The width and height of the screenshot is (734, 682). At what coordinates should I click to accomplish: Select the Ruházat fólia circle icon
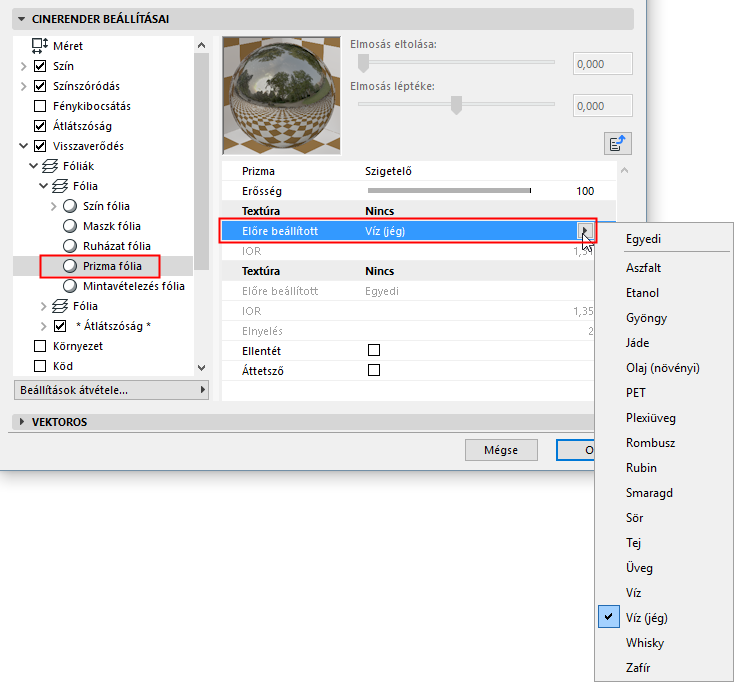coord(70,246)
